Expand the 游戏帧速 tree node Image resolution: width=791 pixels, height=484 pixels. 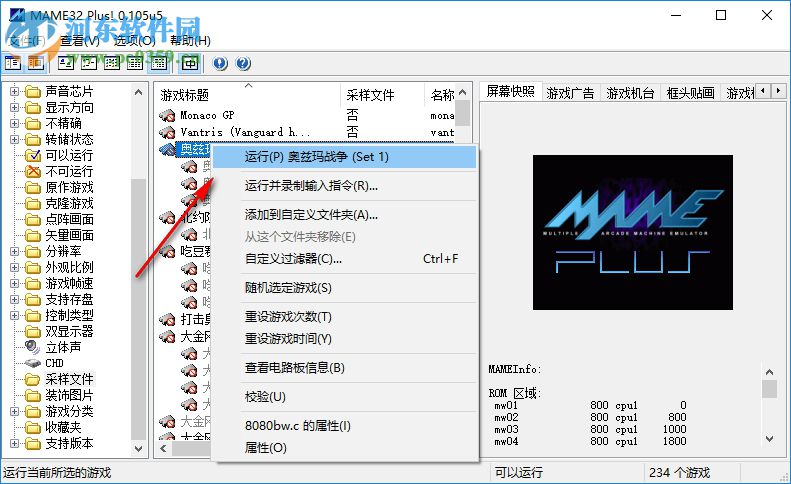14,283
